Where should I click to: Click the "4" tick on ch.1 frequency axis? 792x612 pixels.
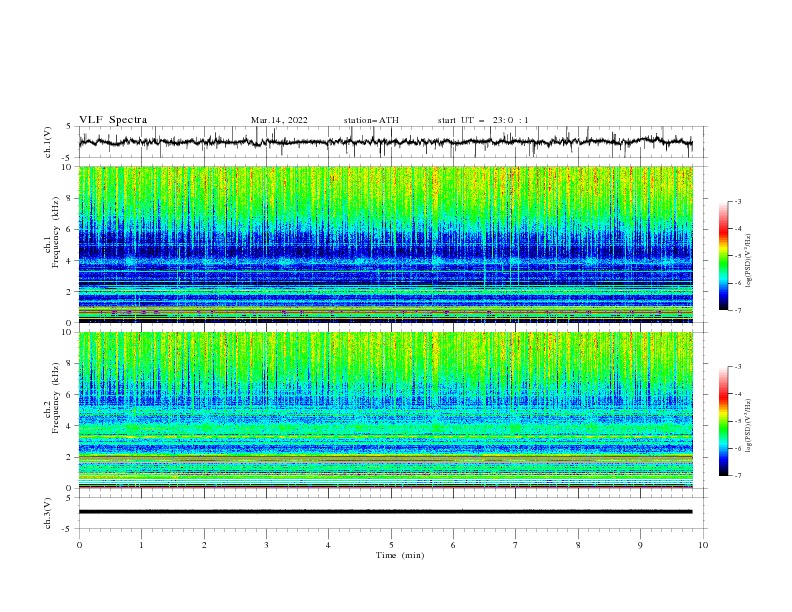(69, 261)
